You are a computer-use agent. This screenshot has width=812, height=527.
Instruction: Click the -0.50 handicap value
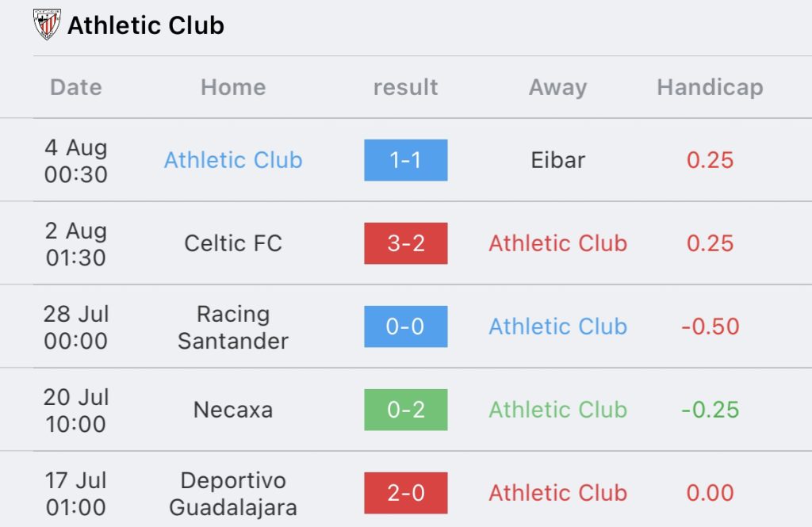pos(710,327)
